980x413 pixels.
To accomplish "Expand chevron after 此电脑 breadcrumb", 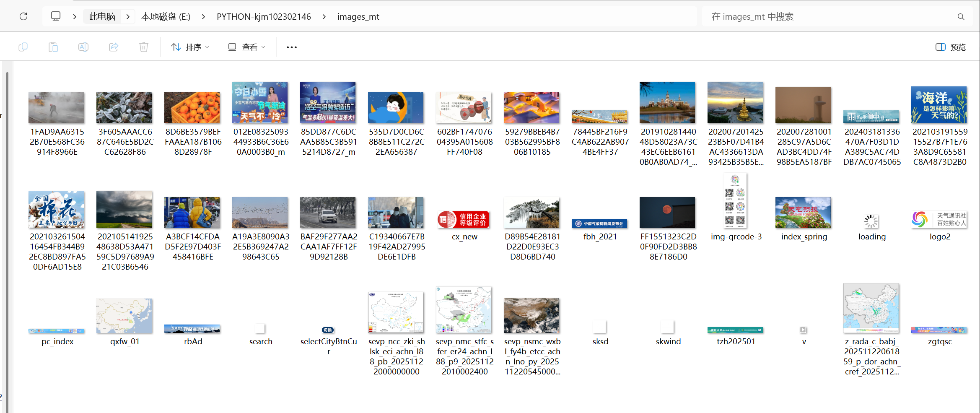I will tap(128, 17).
